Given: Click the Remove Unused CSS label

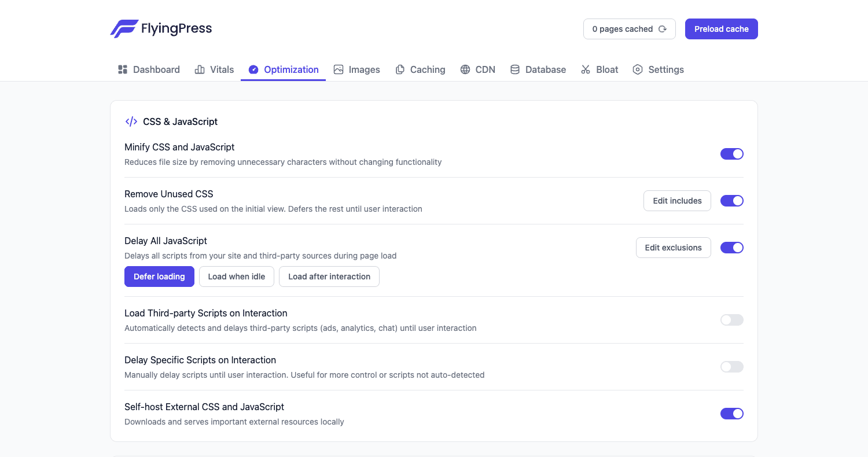Looking at the screenshot, I should [169, 194].
